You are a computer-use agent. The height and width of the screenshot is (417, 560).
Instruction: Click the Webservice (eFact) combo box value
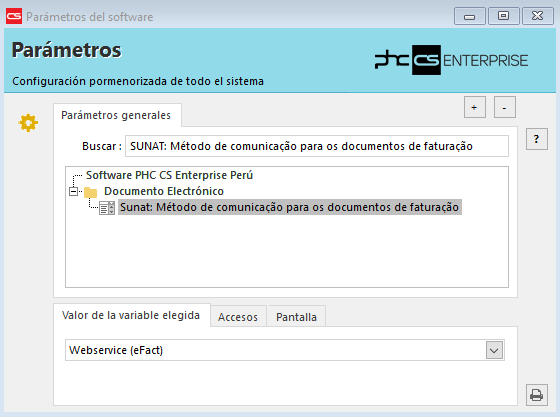pos(285,350)
